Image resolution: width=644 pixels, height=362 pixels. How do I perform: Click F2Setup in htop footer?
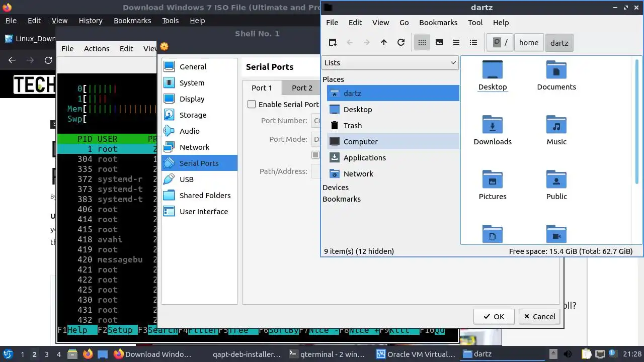point(118,330)
